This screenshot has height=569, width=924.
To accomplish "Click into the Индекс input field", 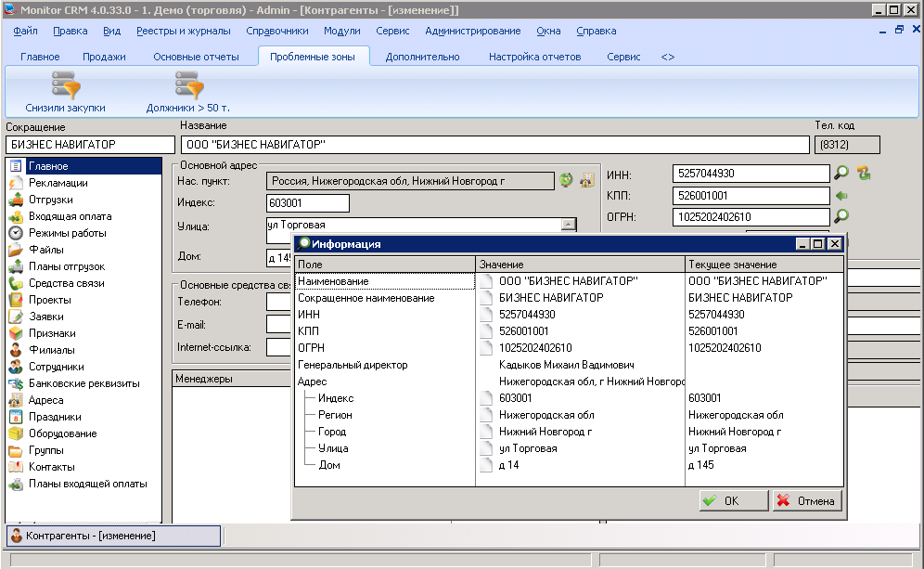I will (x=307, y=203).
